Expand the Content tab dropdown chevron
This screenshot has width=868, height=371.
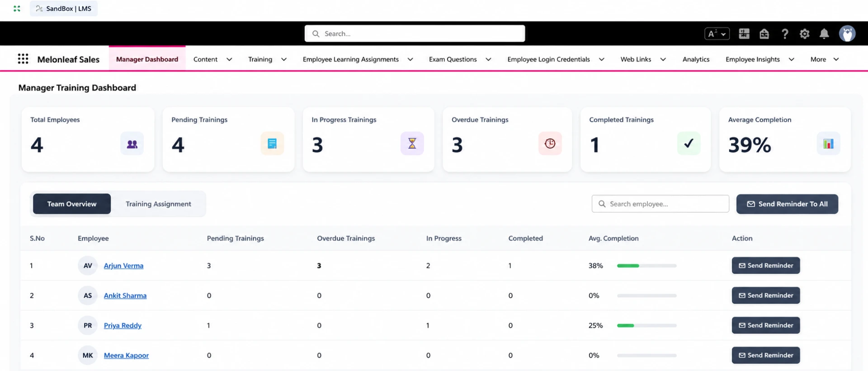pyautogui.click(x=229, y=59)
